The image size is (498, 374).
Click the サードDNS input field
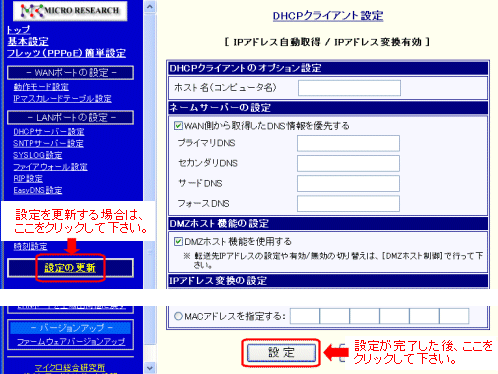pyautogui.click(x=348, y=183)
